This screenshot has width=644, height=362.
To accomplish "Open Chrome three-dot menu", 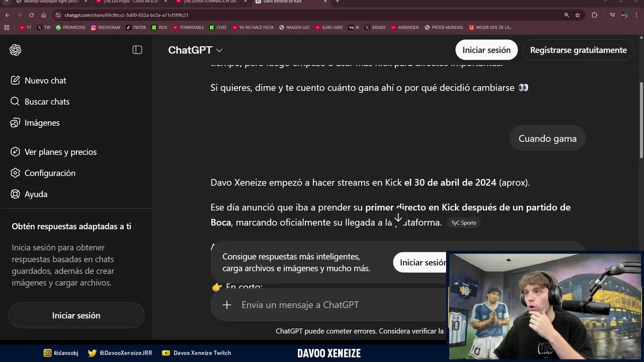I will (x=636, y=15).
